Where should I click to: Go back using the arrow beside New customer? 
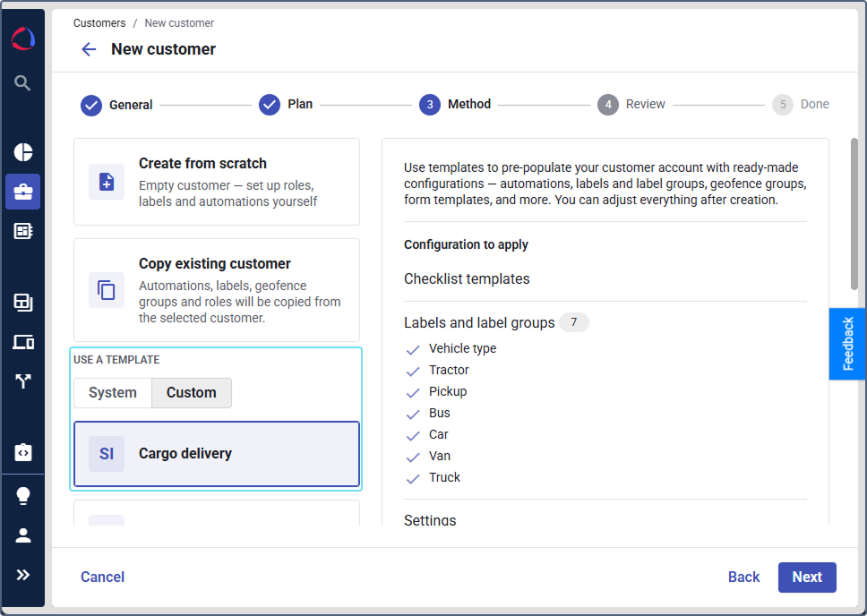(89, 49)
